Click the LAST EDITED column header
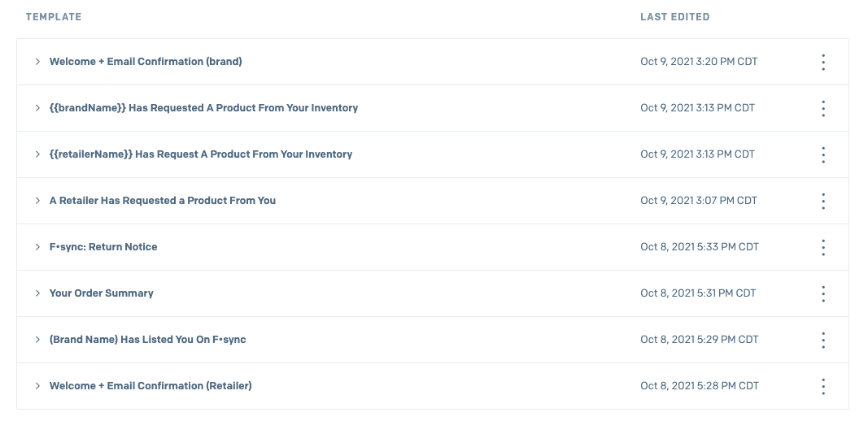Viewport: 868px width, 421px height. 675,16
